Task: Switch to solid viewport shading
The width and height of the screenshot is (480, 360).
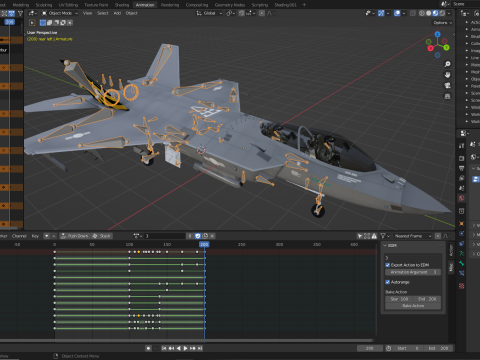Action: [x=429, y=13]
